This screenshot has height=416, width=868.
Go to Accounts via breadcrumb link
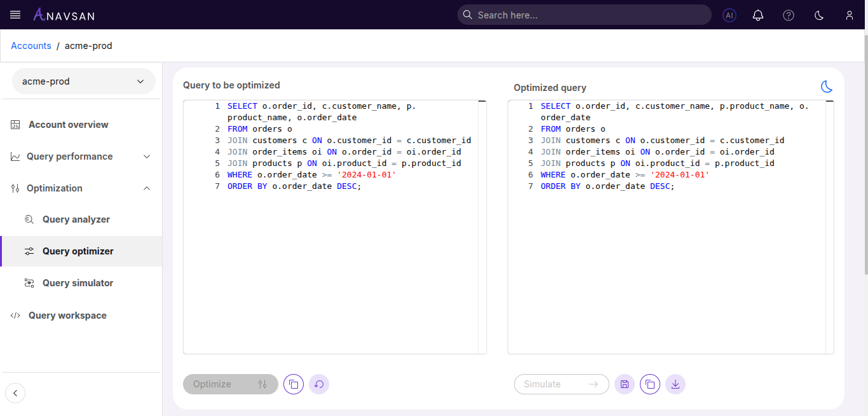coord(31,45)
